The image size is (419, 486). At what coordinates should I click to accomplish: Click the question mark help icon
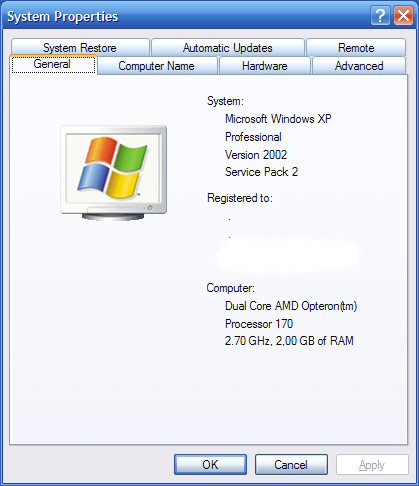380,15
